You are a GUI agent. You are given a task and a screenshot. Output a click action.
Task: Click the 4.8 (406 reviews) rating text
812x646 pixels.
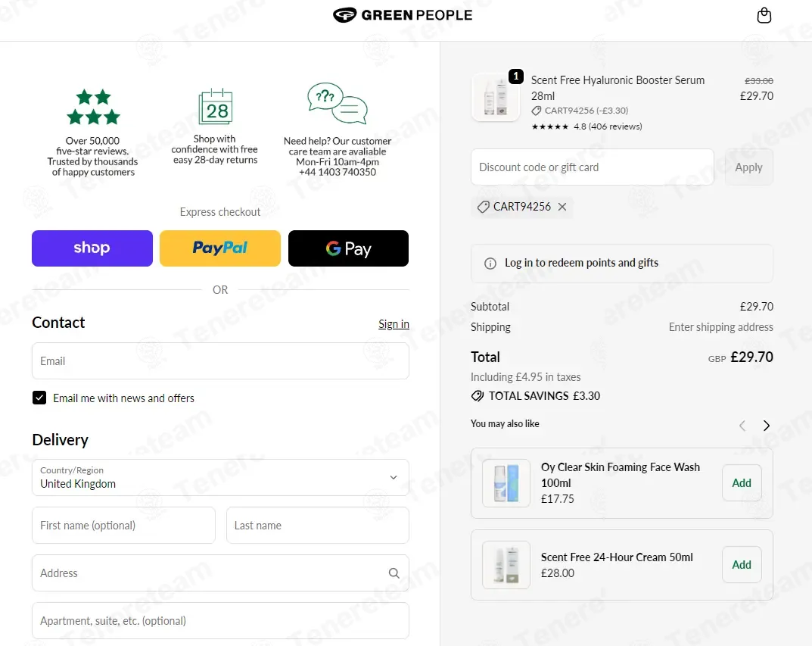(608, 126)
